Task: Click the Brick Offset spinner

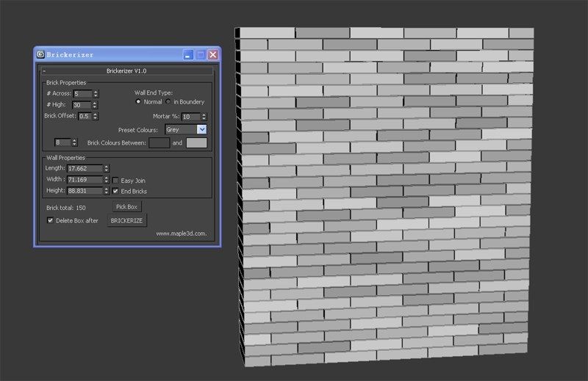Action: [x=96, y=116]
